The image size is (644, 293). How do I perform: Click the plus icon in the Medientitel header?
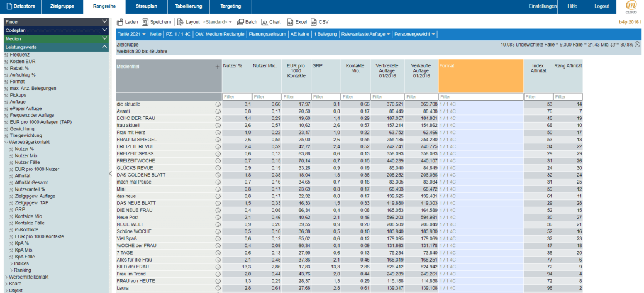click(218, 66)
